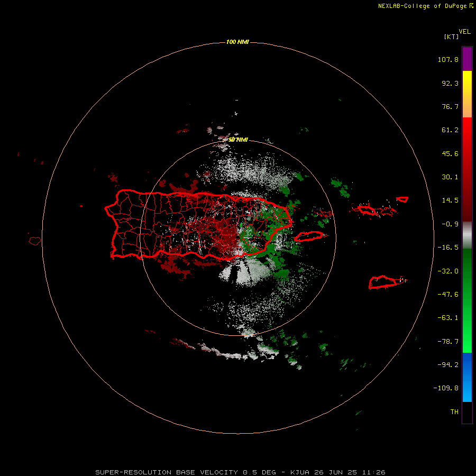
Task: Click the -109.8 velocity scale value
Action: pos(446,388)
